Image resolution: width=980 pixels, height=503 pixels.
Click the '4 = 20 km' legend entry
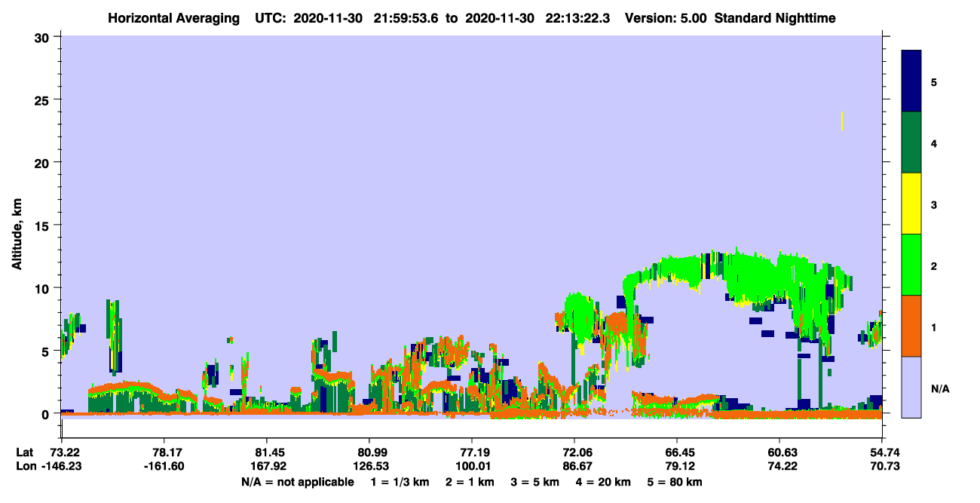coord(602,482)
